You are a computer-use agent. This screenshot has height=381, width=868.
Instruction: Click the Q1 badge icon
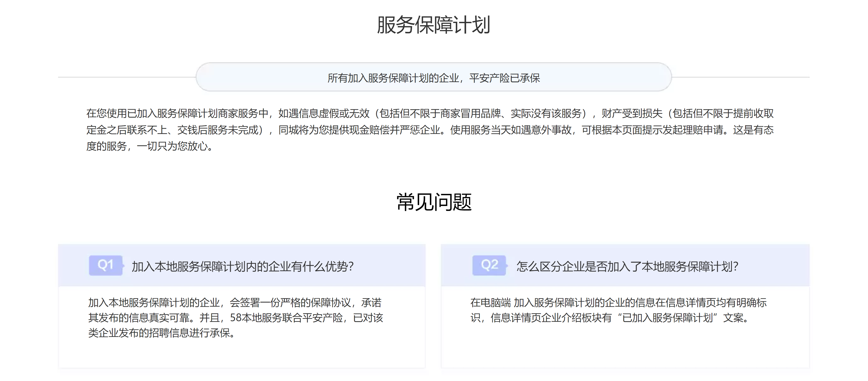pyautogui.click(x=105, y=265)
